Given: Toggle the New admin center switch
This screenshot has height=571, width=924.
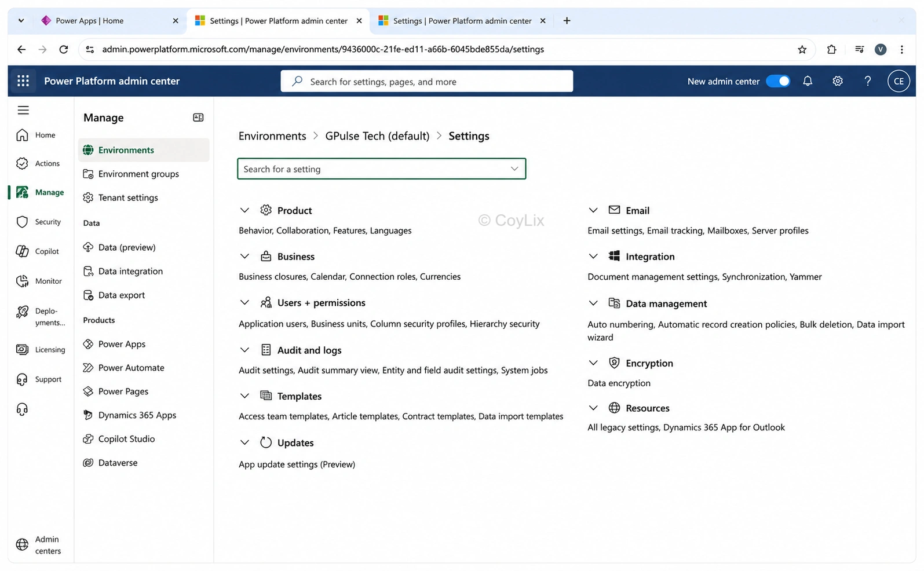Looking at the screenshot, I should [x=778, y=81].
